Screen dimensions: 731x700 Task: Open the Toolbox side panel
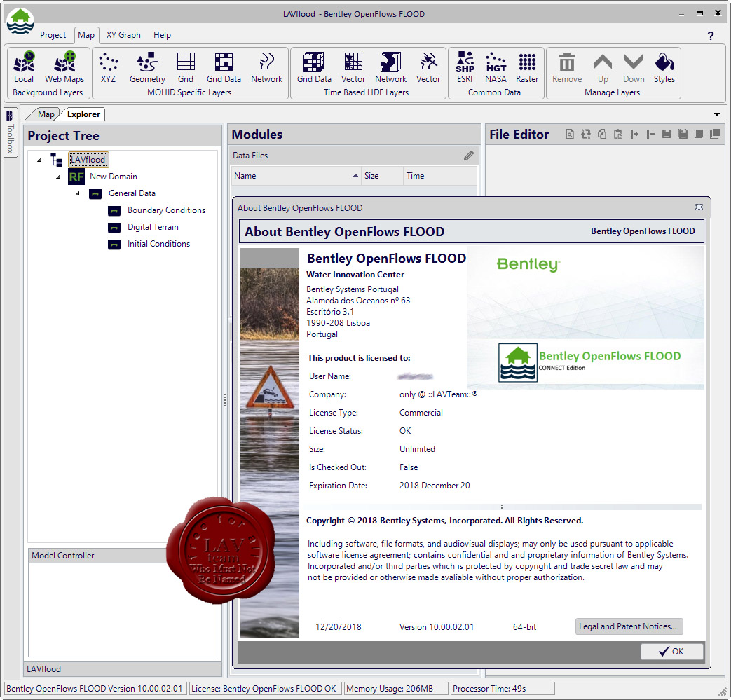(10, 132)
